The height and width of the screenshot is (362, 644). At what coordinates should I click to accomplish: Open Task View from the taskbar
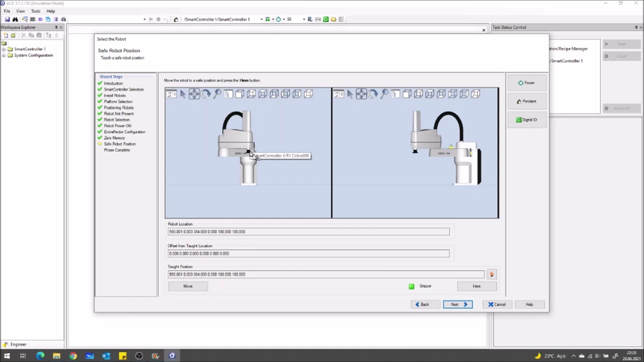point(23,356)
